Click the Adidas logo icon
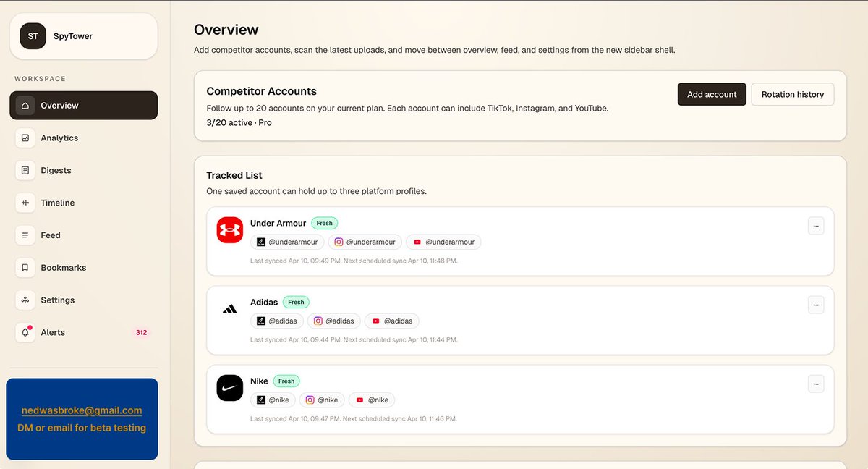The height and width of the screenshot is (469, 868). click(x=230, y=309)
